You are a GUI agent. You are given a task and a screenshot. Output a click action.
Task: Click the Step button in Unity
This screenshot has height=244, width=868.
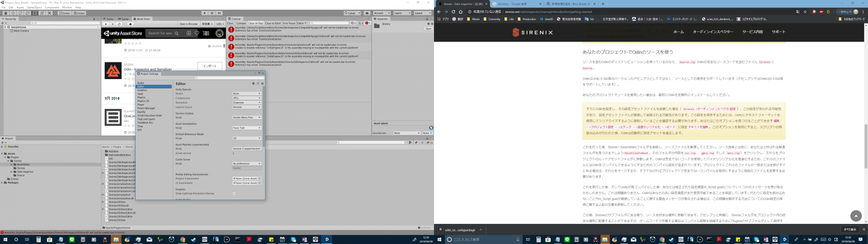coord(219,13)
